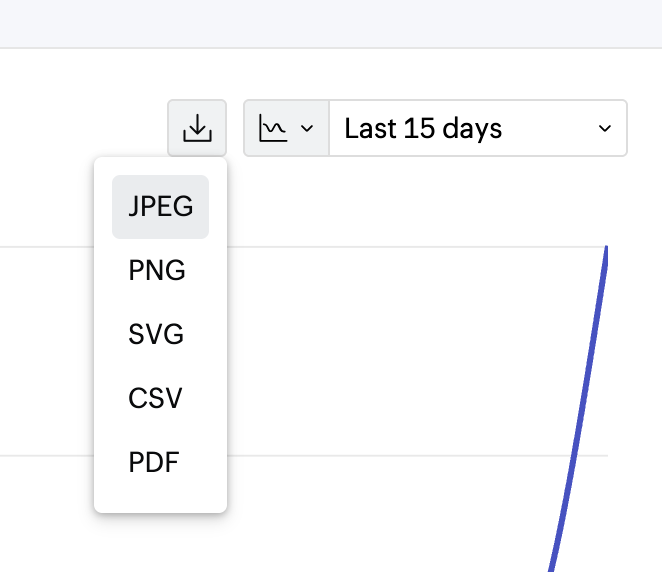Click the gray header bar at top
This screenshot has height=572, width=662.
point(330,23)
